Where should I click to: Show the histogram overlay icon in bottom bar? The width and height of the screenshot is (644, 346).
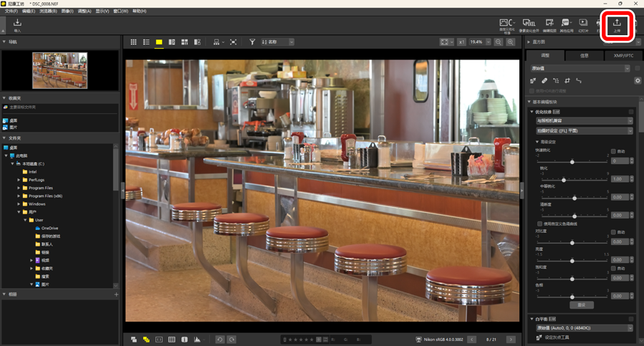click(197, 340)
